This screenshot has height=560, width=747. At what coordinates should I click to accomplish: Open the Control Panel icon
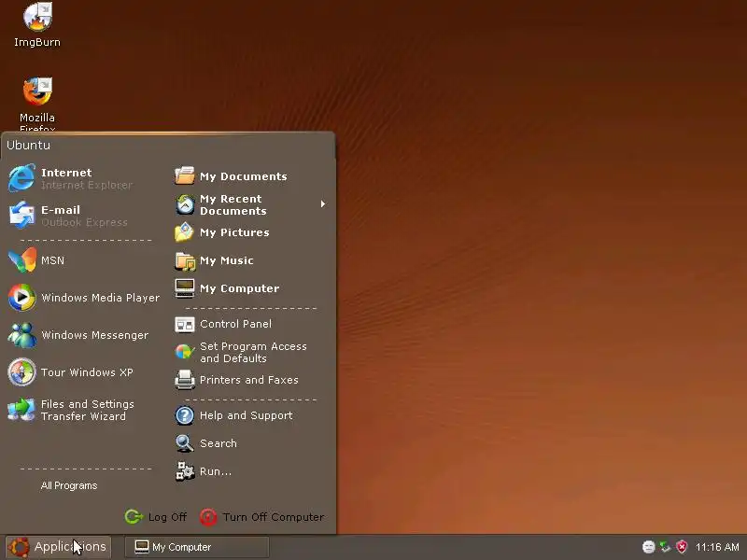tap(185, 324)
